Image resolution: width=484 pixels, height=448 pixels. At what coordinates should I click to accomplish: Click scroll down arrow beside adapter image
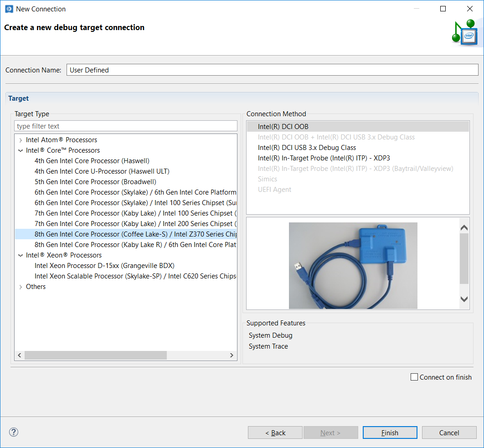click(464, 299)
